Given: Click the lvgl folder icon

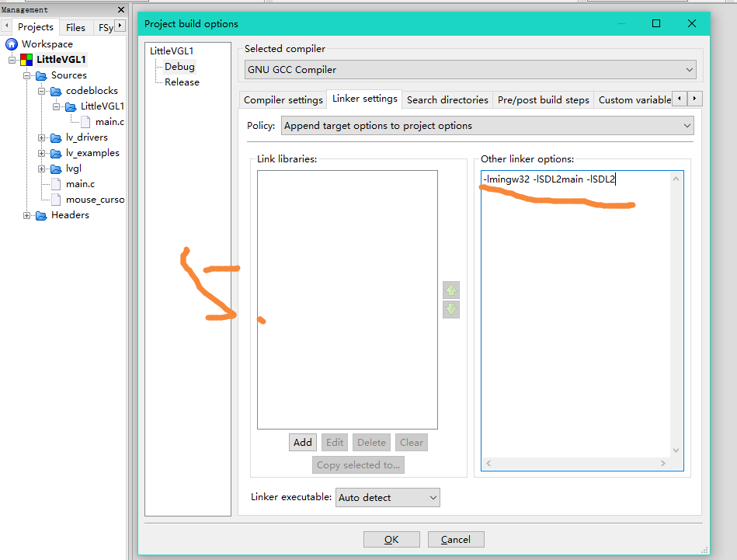Looking at the screenshot, I should click(56, 169).
